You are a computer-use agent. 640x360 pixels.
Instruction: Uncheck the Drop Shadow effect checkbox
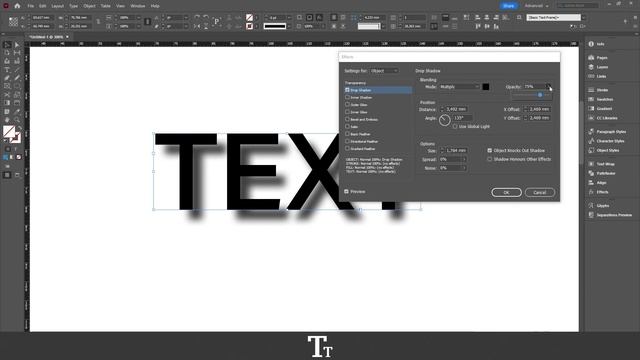tap(347, 90)
